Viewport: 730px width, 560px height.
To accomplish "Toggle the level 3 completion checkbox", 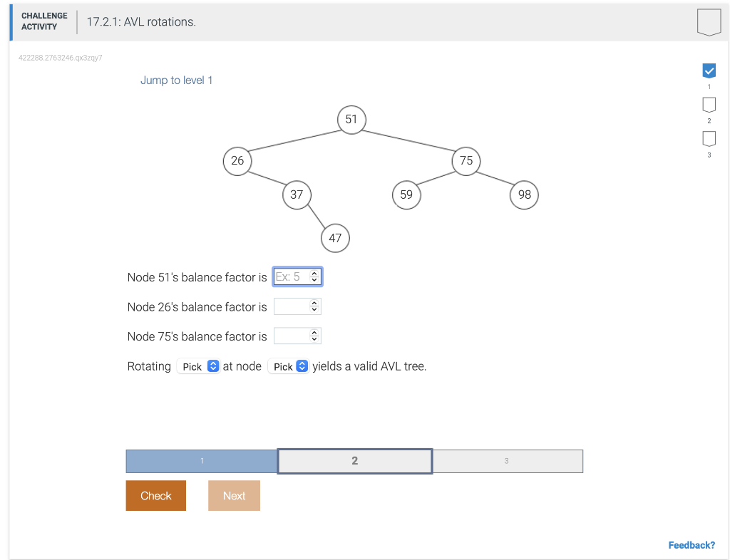I will [709, 139].
